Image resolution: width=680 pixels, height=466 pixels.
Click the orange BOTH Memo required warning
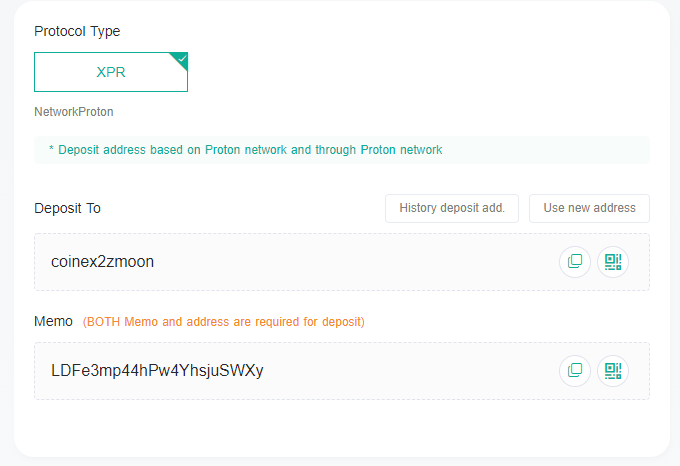223,322
